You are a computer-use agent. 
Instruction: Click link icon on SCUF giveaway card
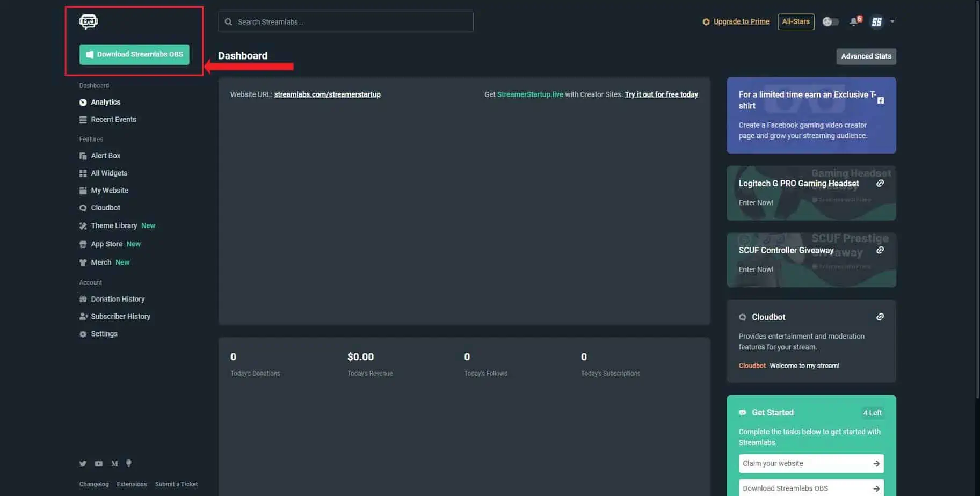[880, 250]
